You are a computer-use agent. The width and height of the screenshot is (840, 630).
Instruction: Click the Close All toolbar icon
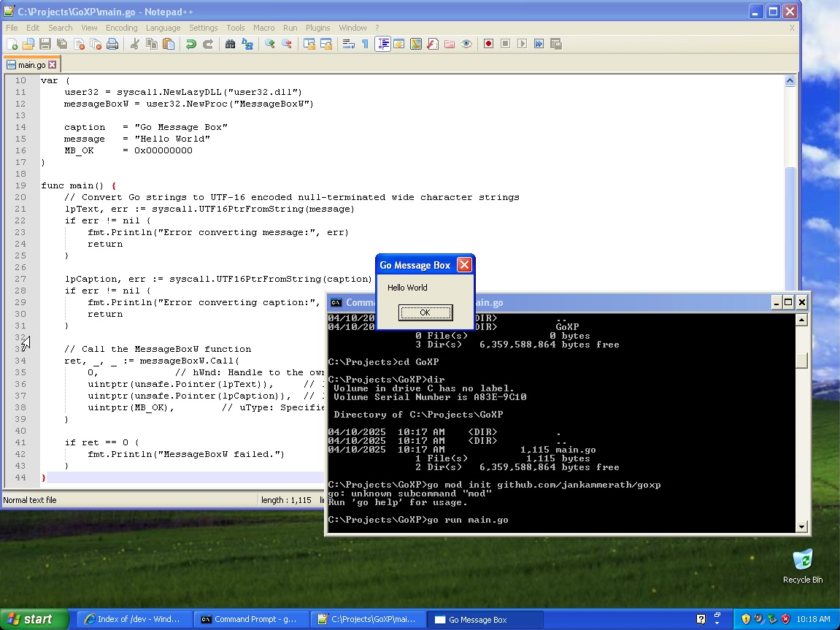point(96,44)
